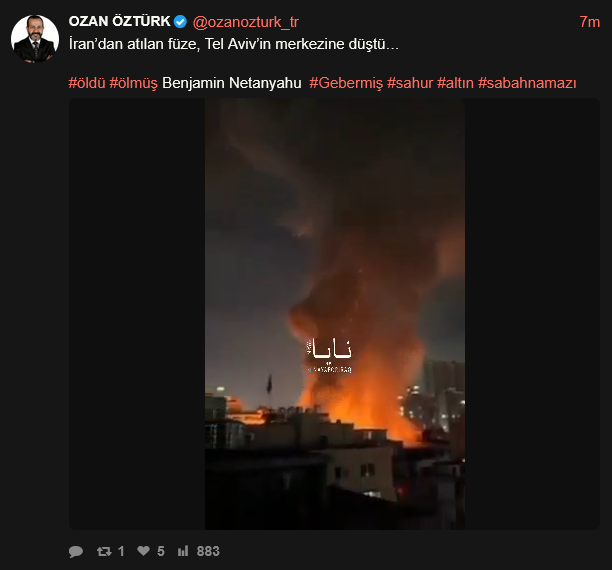
Task: Open tweet text about Tel Aviv missile
Action: [x=234, y=44]
